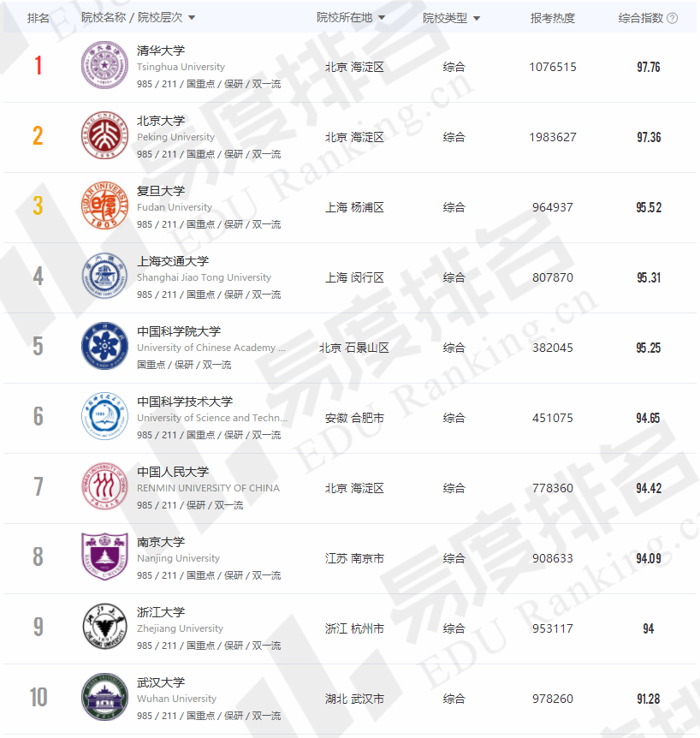Click the 中国科学院大学 name link
The image size is (700, 738).
click(179, 331)
